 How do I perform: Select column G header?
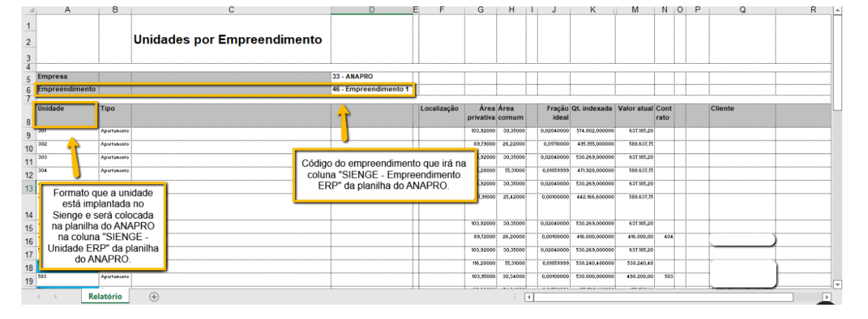pos(480,10)
